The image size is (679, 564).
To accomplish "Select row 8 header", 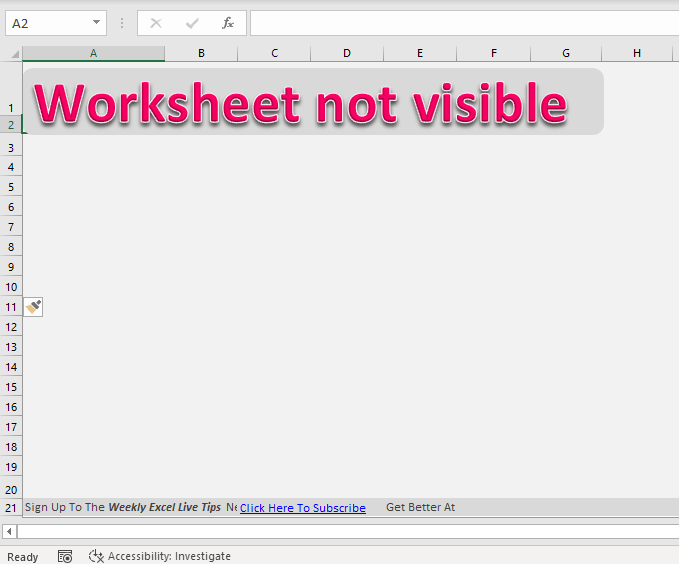I will 11,247.
